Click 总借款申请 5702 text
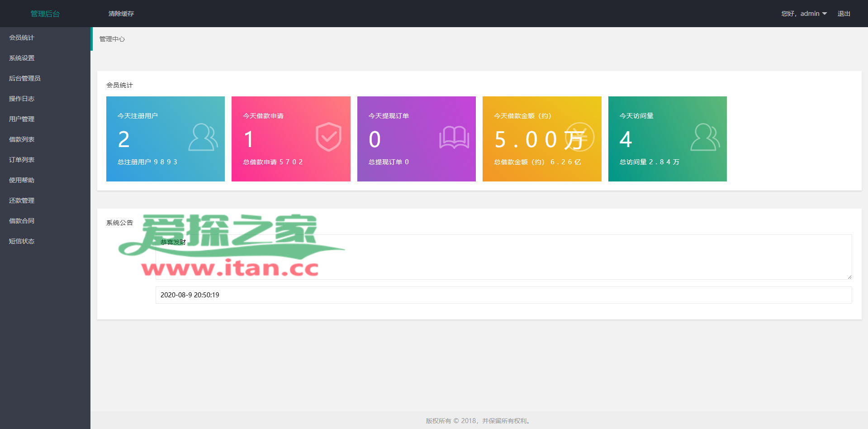The height and width of the screenshot is (429, 868). pos(273,162)
